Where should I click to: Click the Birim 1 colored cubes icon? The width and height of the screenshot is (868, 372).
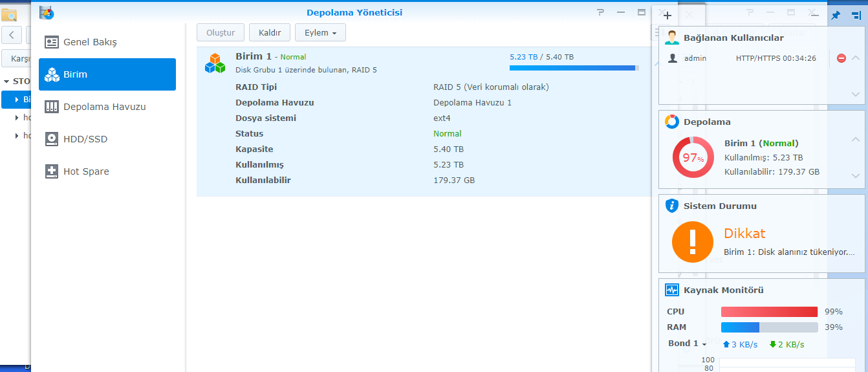[215, 63]
